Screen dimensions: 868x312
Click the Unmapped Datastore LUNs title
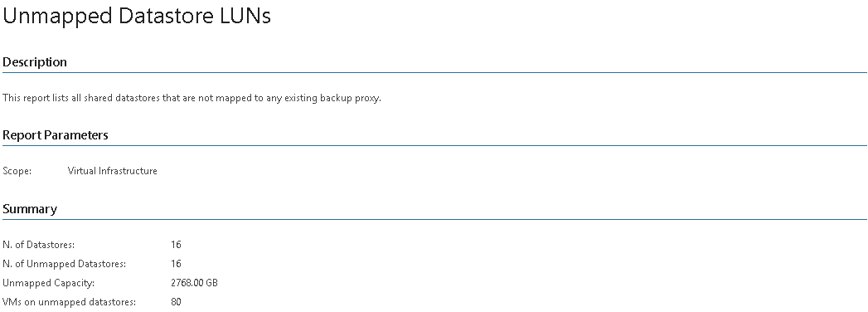pyautogui.click(x=137, y=16)
